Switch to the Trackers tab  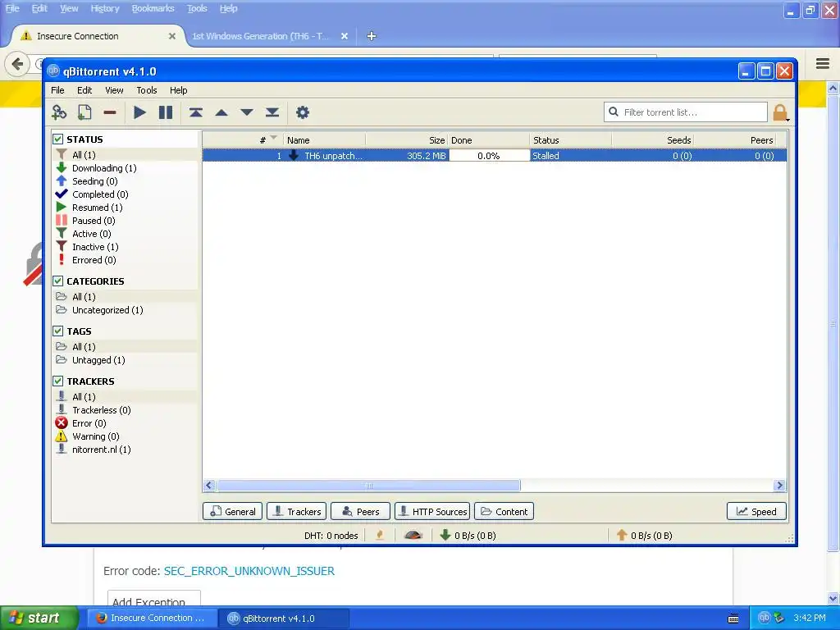pos(296,512)
